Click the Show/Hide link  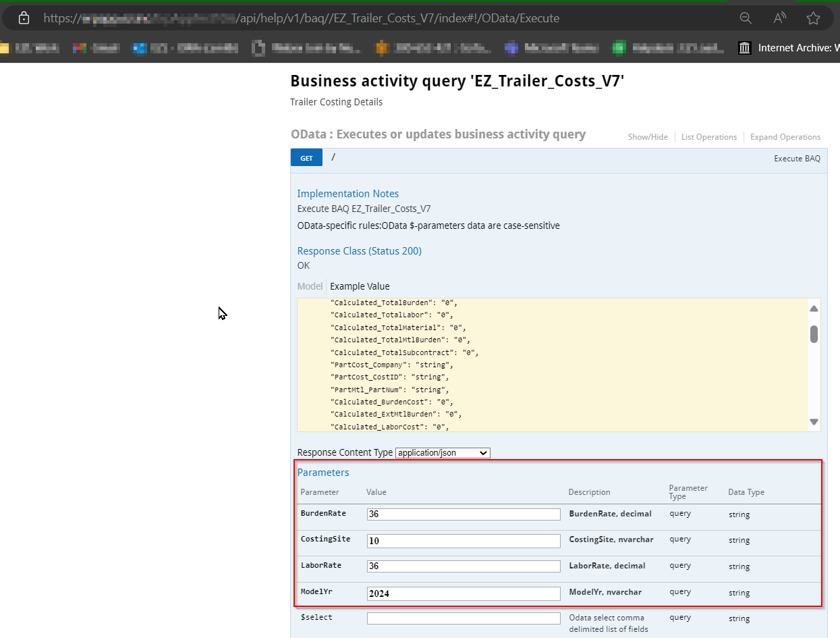[x=648, y=137]
